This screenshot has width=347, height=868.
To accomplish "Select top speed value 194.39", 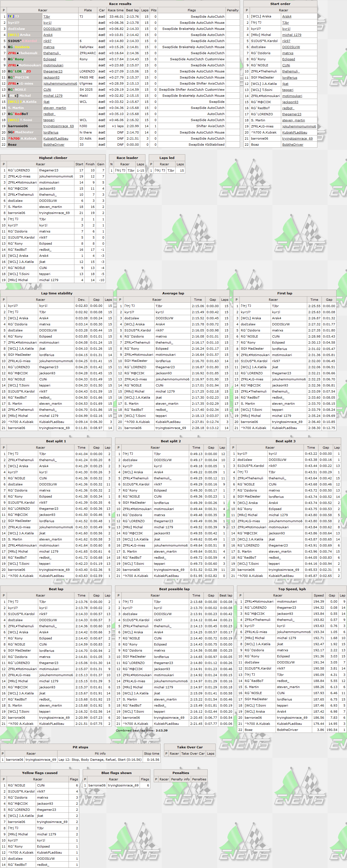I will pyautogui.click(x=318, y=602).
